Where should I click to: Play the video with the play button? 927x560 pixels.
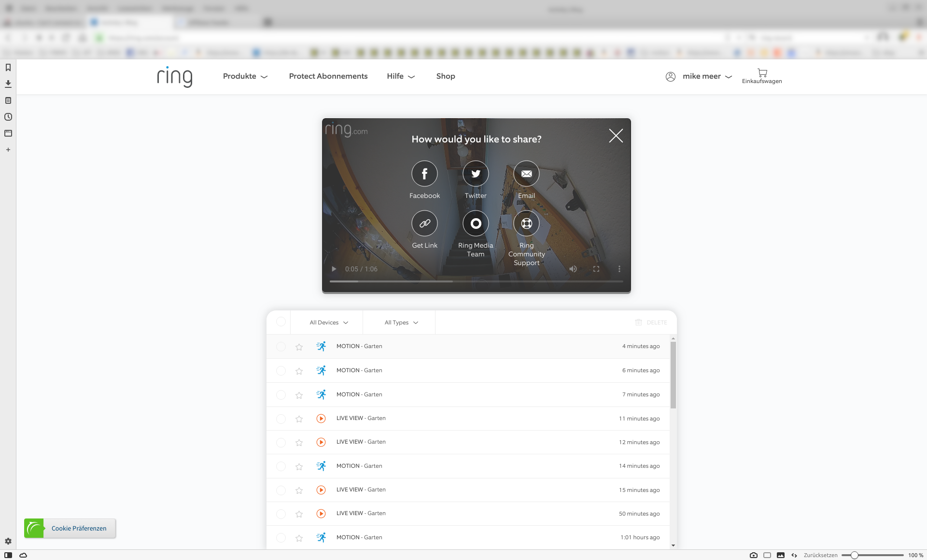pyautogui.click(x=334, y=269)
